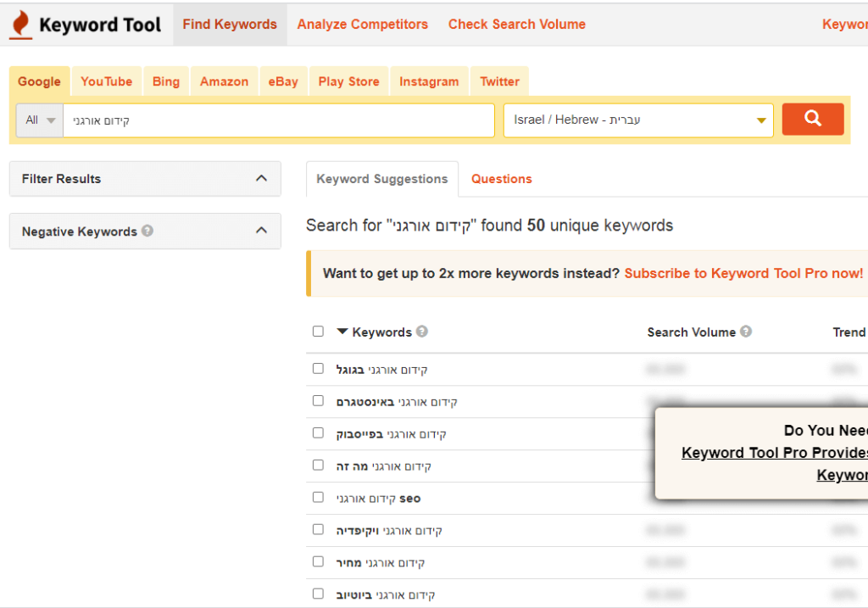Click help icon beside Keywords column header
Image resolution: width=868 pixels, height=608 pixels.
422,331
